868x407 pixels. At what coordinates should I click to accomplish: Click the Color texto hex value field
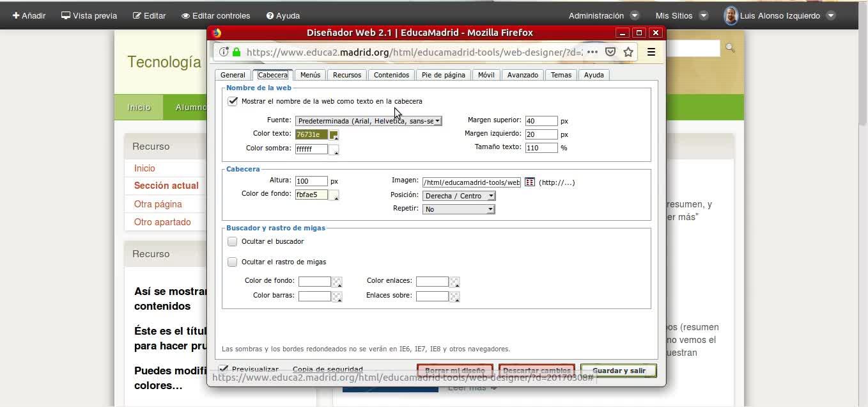coord(311,134)
